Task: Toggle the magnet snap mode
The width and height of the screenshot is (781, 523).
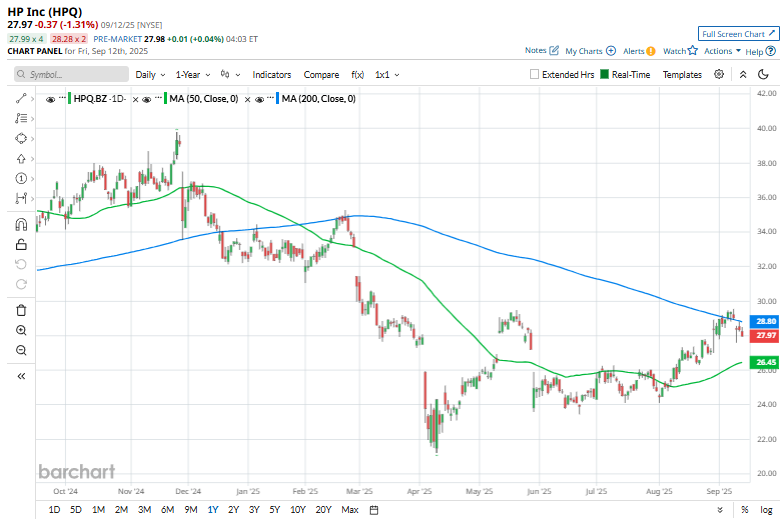Action: [21, 225]
